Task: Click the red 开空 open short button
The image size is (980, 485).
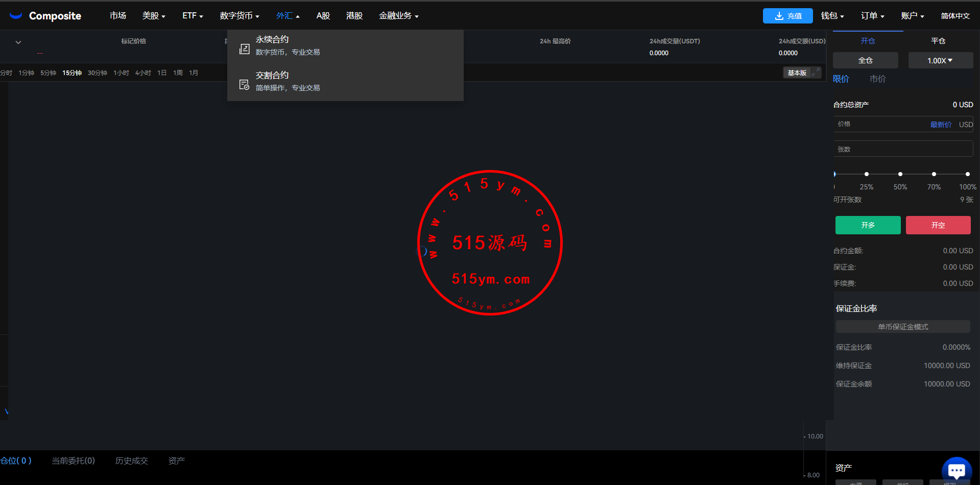Action: (x=938, y=225)
